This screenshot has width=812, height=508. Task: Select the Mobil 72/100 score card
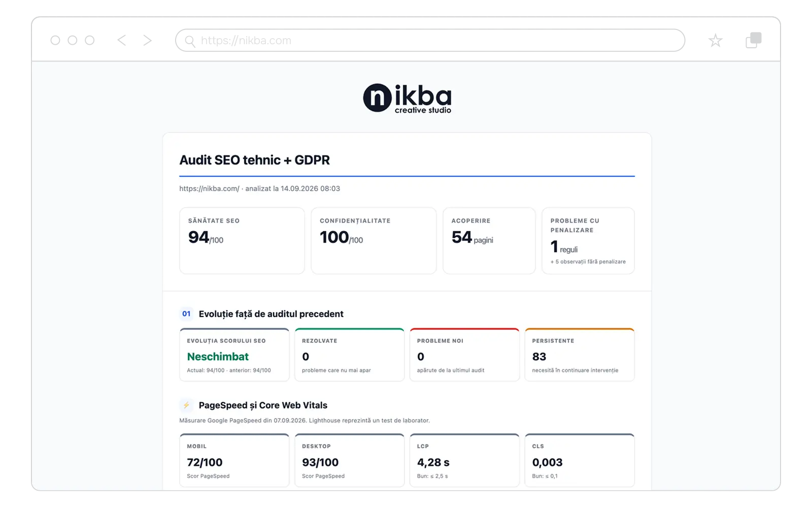(234, 460)
